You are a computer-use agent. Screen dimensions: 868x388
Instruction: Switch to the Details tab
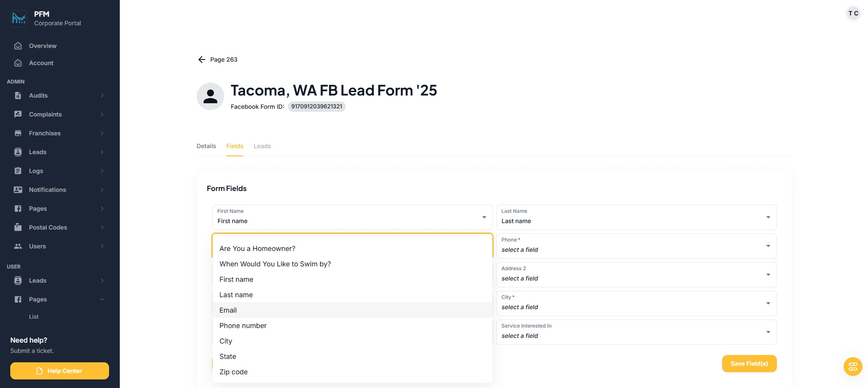tap(206, 146)
